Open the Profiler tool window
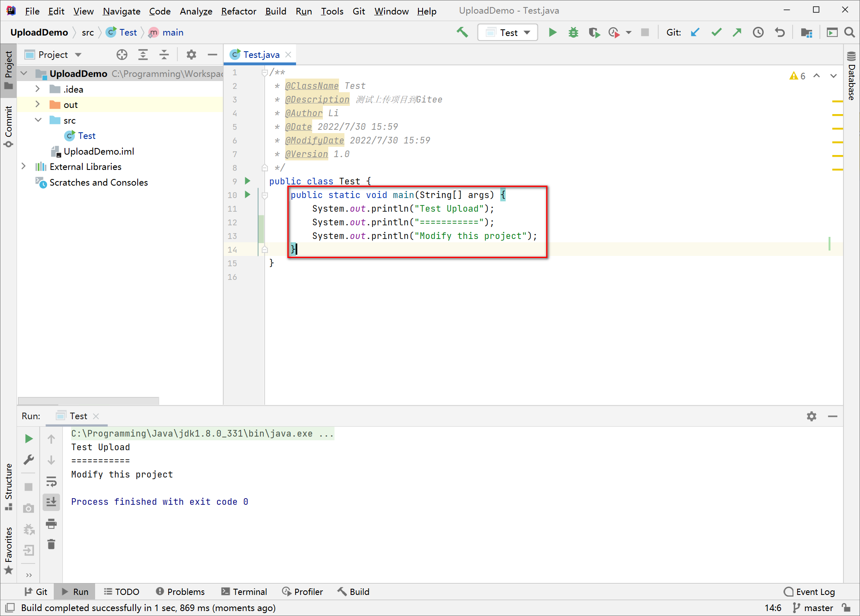Viewport: 860px width, 616px height. tap(303, 592)
